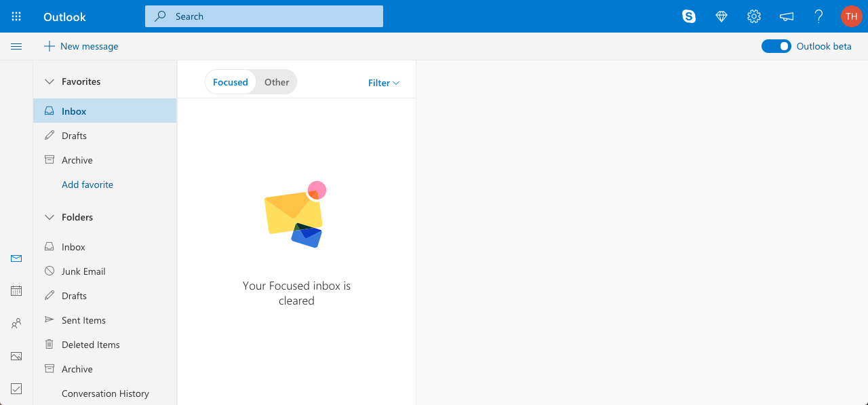Open the Skype icon in header

pos(689,16)
